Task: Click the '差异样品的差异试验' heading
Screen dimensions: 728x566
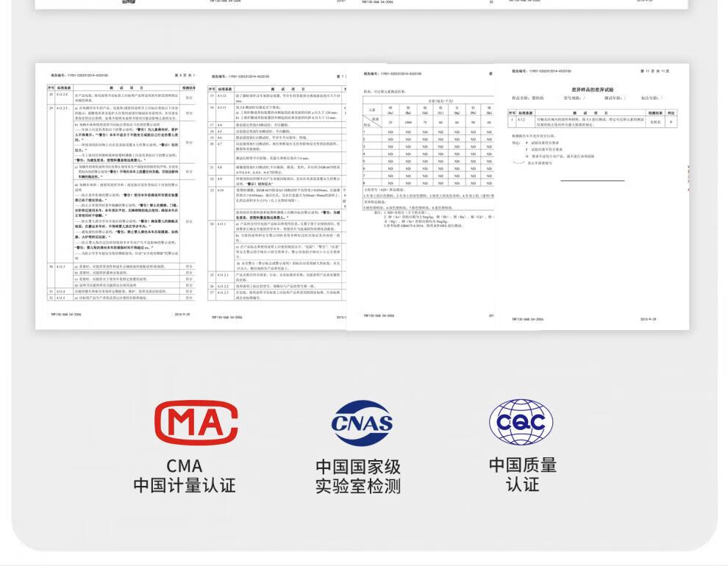Action: click(x=593, y=90)
